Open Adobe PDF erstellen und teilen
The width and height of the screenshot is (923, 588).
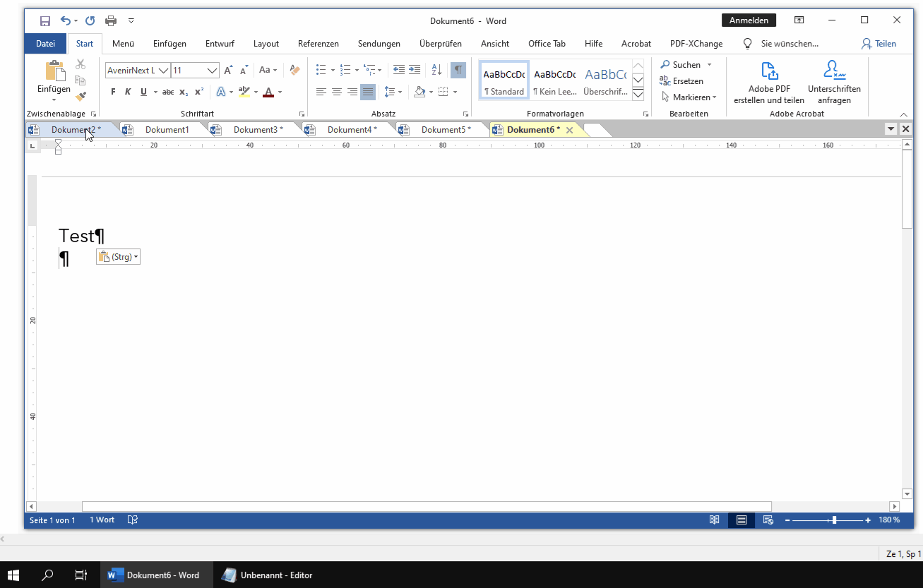[x=768, y=82]
